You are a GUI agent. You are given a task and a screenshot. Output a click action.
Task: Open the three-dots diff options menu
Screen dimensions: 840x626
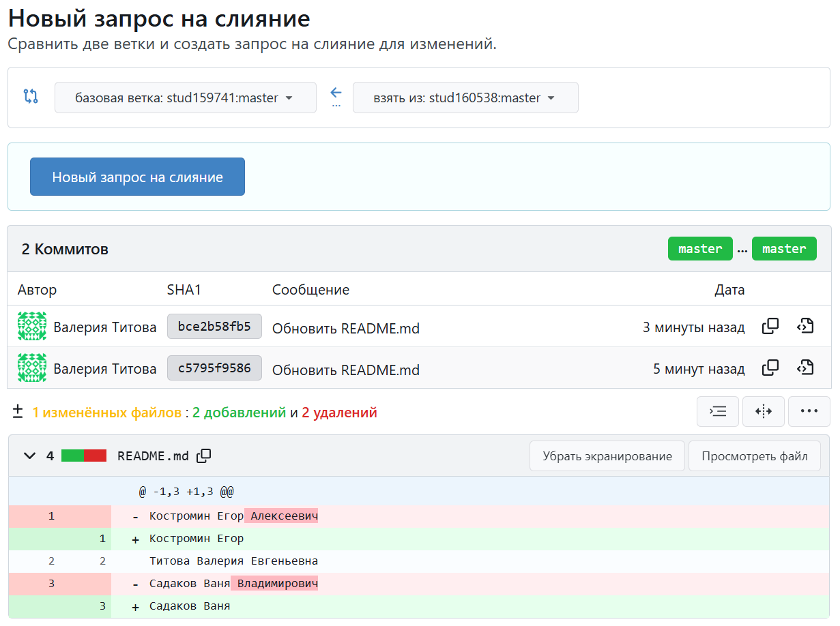[809, 411]
